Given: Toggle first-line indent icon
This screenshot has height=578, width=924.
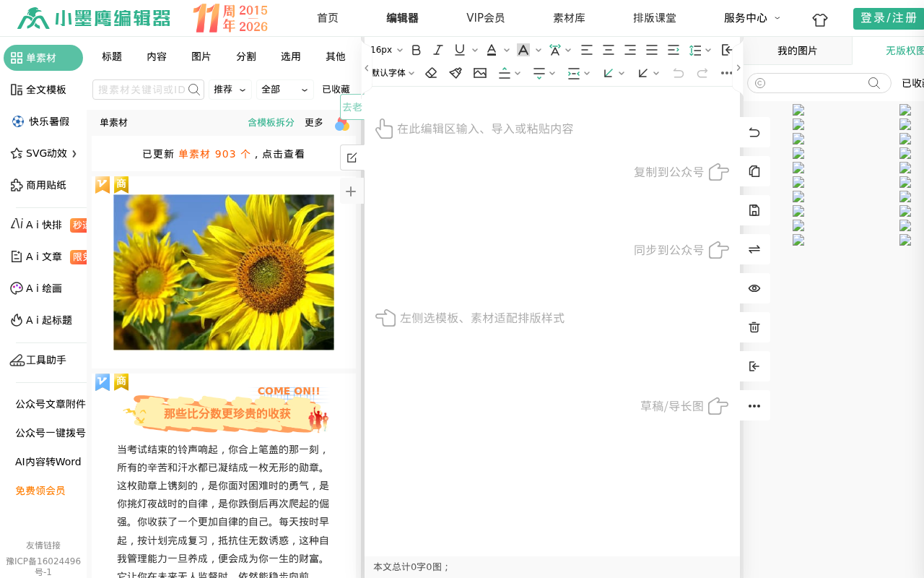Looking at the screenshot, I should [x=674, y=50].
